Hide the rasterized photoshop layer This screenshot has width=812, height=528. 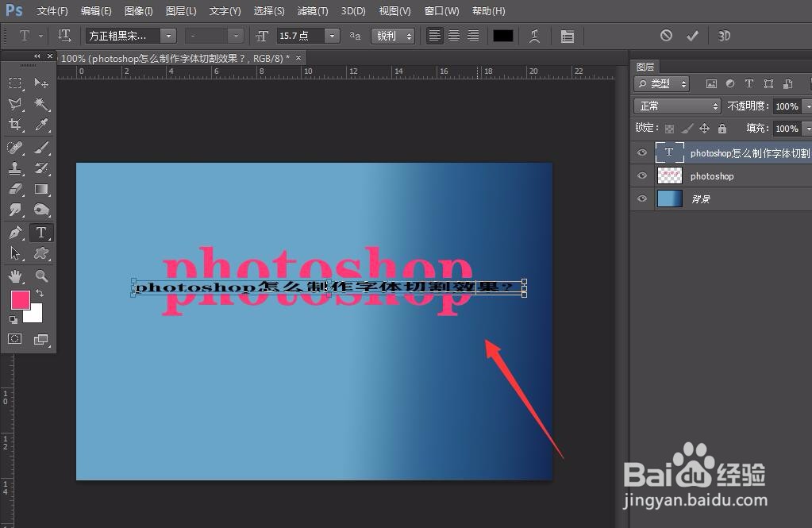click(642, 175)
